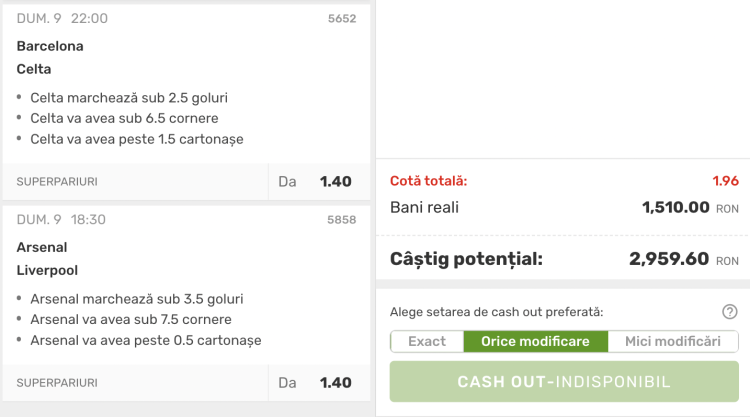Select the Arsenal va avea sub 7.5 cornere line

coord(131,320)
